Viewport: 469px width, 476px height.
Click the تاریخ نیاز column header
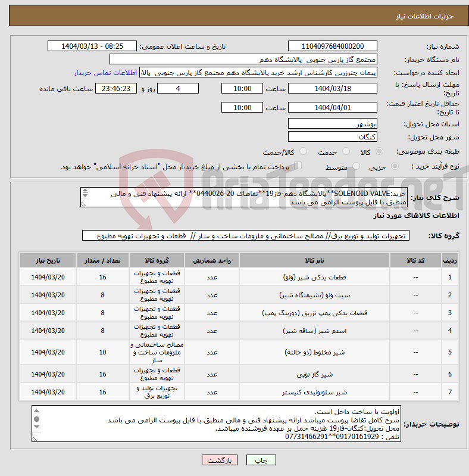[x=48, y=260]
